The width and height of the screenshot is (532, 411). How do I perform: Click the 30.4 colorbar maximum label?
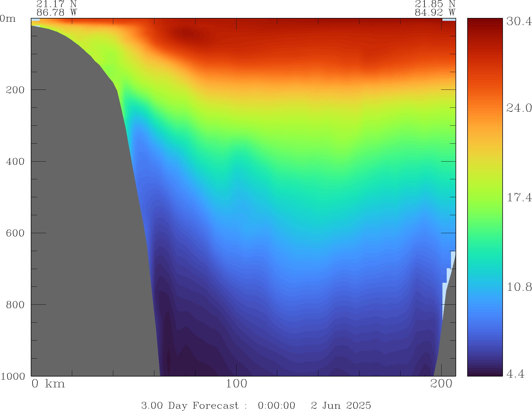(x=519, y=21)
